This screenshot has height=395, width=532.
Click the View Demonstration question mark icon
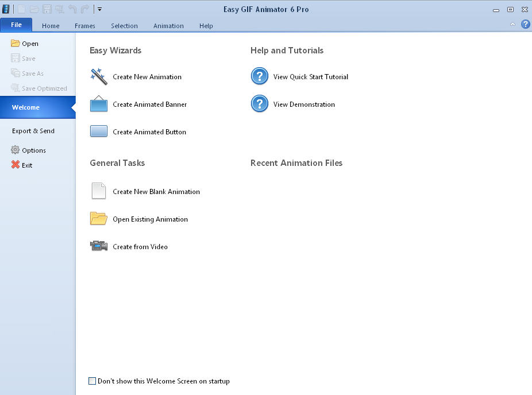[x=260, y=103]
